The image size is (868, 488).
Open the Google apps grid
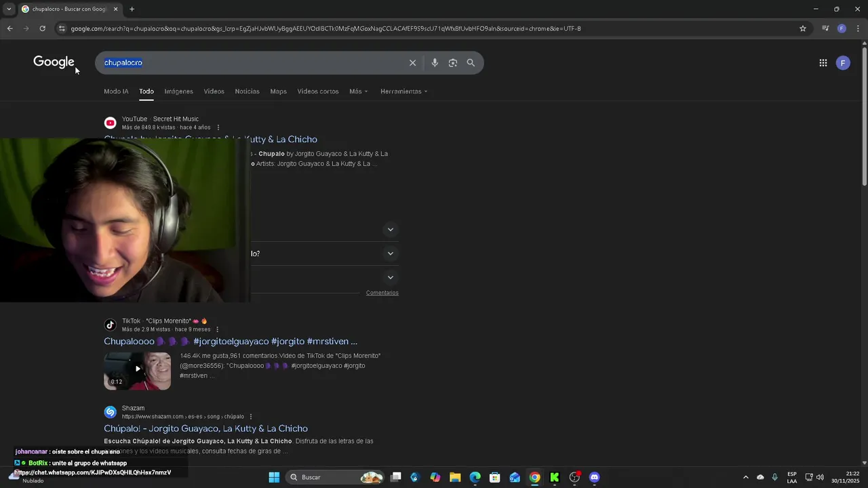(x=823, y=63)
